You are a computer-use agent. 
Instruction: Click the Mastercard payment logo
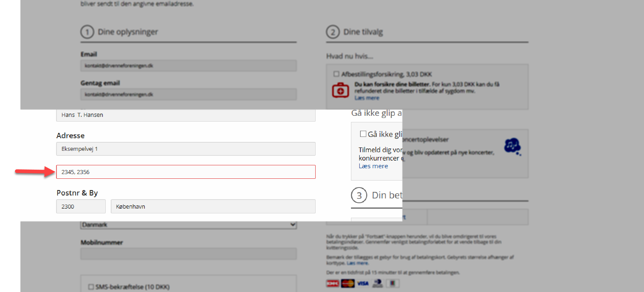pos(348,283)
